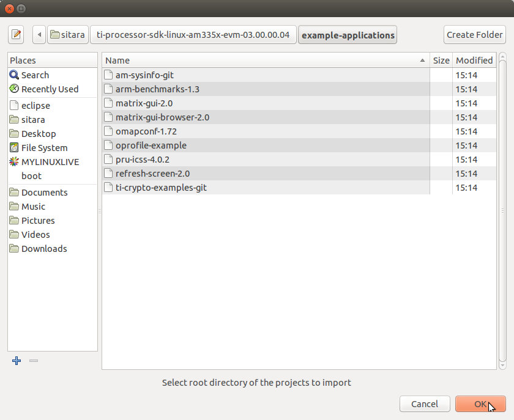
Task: Select Search in the Places sidebar
Action: (33, 75)
